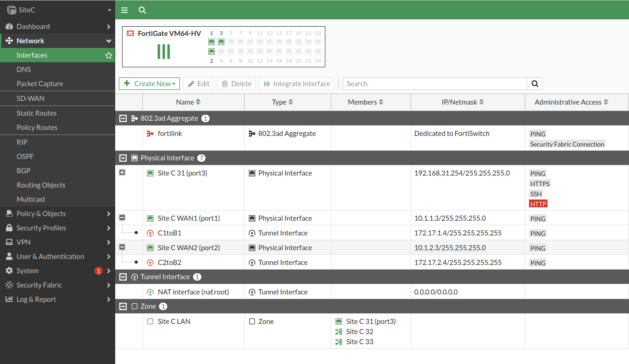The height and width of the screenshot is (364, 629).
Task: Click the Edit button
Action: point(199,84)
